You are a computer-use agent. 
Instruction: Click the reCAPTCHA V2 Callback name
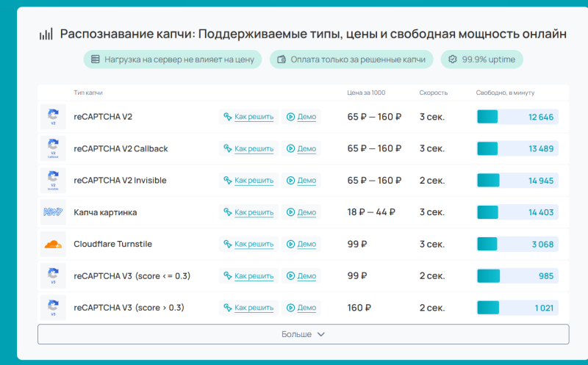pos(121,149)
